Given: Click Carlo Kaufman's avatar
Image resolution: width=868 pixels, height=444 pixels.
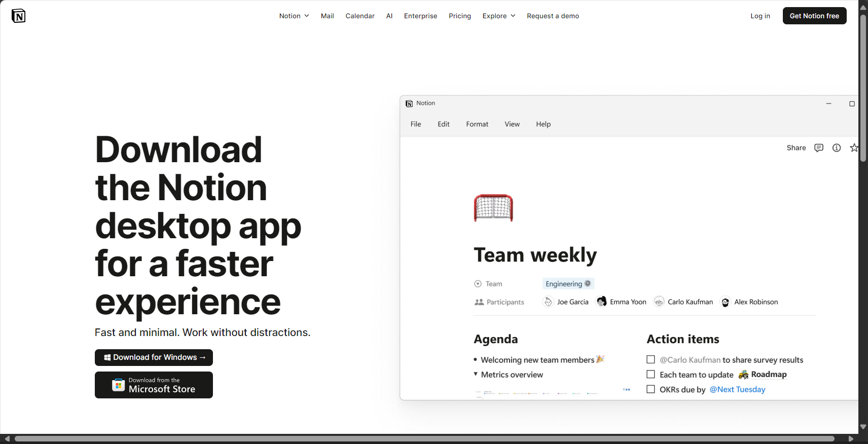Looking at the screenshot, I should [659, 302].
